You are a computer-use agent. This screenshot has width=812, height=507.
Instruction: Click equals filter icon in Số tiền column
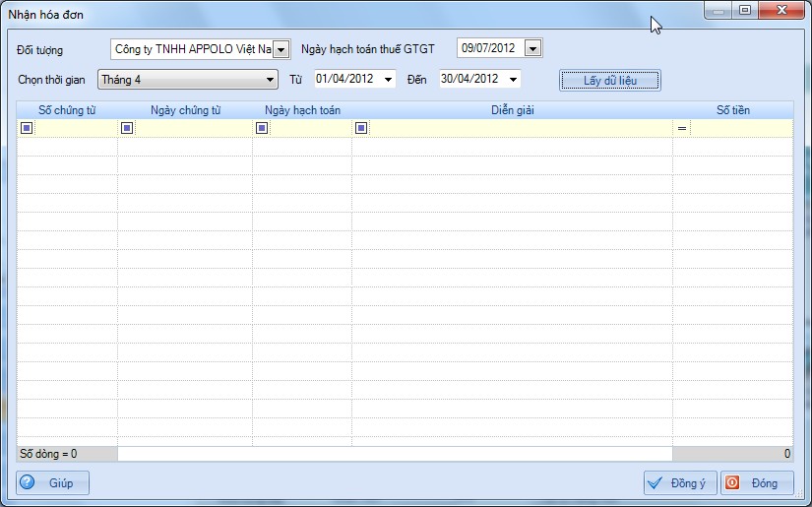[682, 128]
